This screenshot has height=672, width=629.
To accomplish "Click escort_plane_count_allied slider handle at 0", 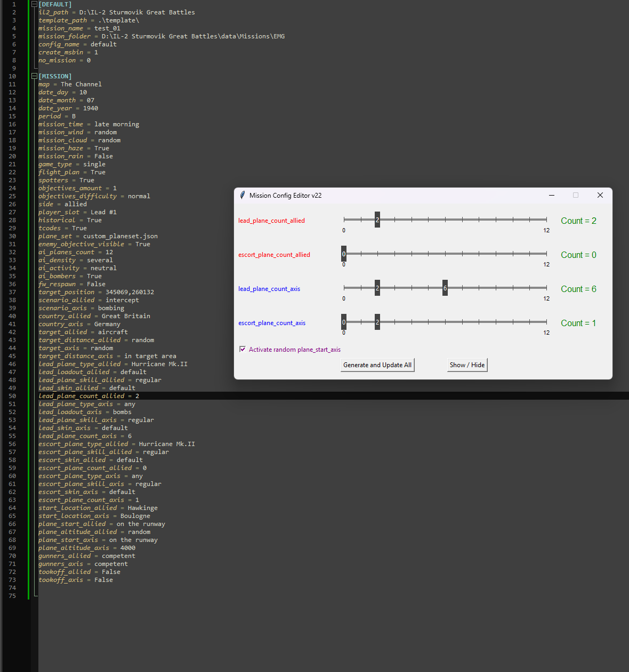I will 344,254.
